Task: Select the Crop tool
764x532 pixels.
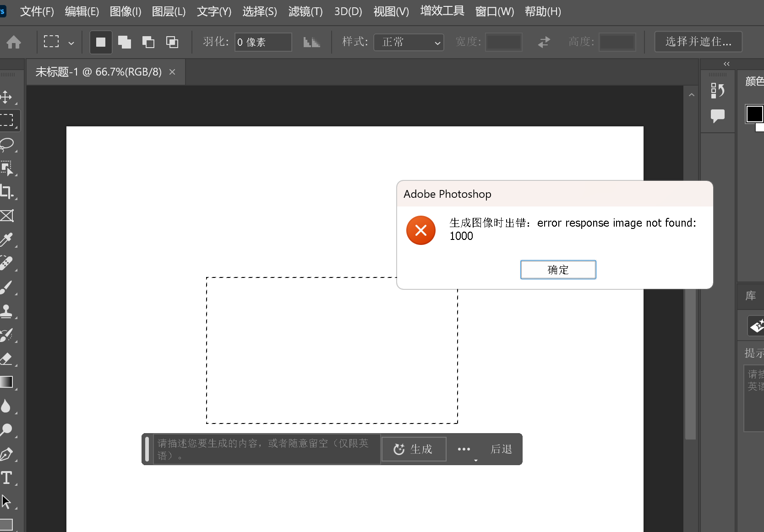Action: [x=6, y=192]
